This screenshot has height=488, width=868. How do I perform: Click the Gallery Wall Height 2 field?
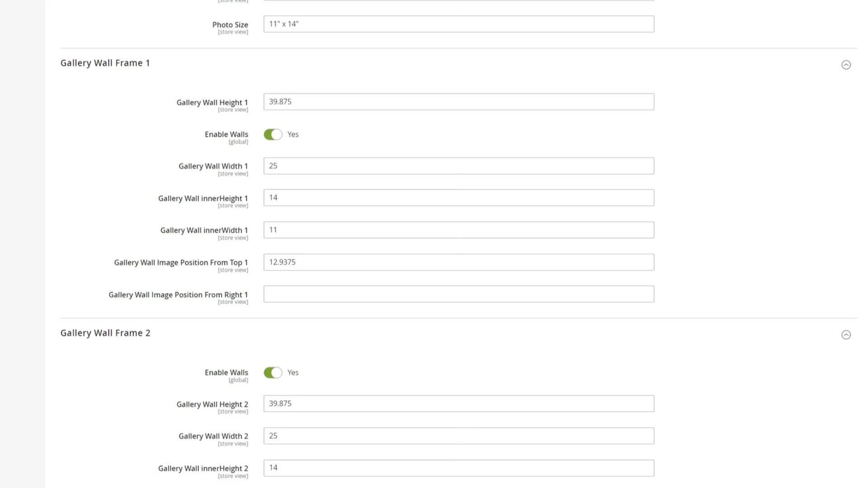point(458,404)
